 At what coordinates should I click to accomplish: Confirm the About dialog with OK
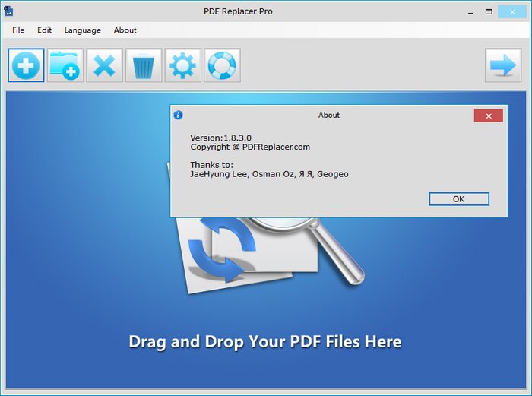point(459,199)
